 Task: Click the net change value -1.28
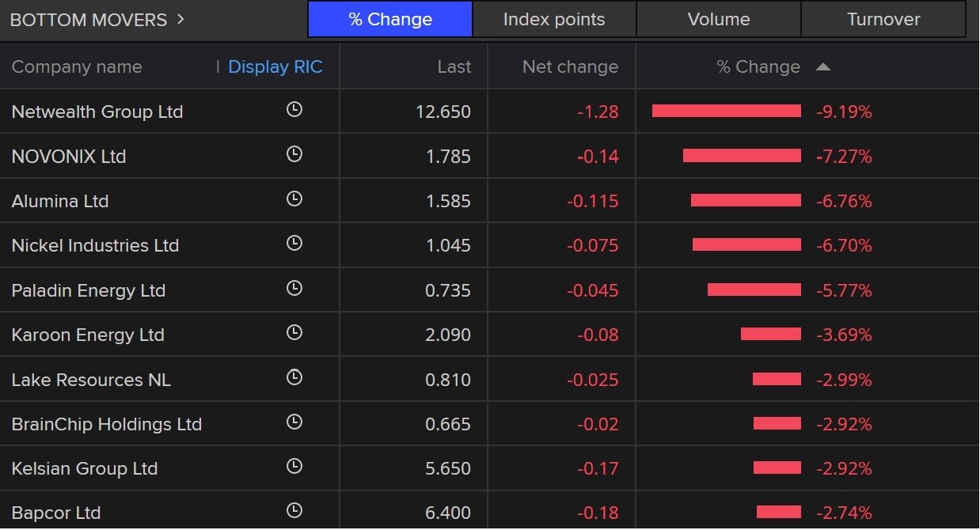point(598,112)
